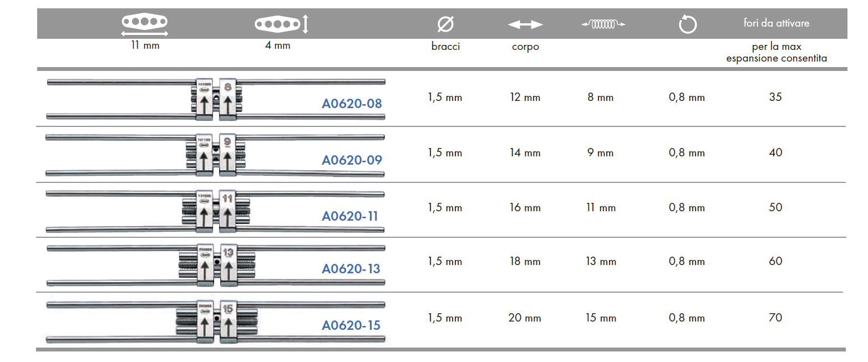Click the screw image numbered 8

(216, 99)
